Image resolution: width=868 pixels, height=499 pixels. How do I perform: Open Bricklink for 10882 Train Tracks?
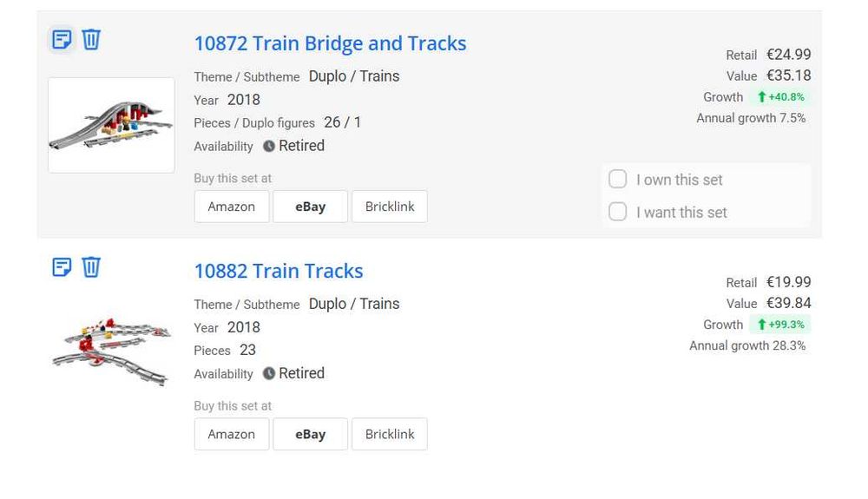point(390,434)
